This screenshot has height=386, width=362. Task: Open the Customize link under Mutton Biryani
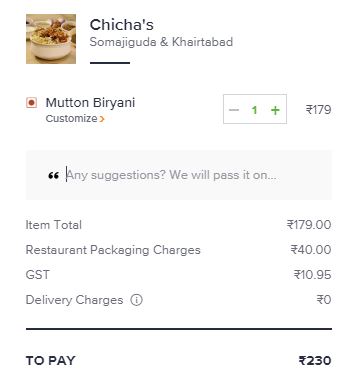click(x=75, y=118)
